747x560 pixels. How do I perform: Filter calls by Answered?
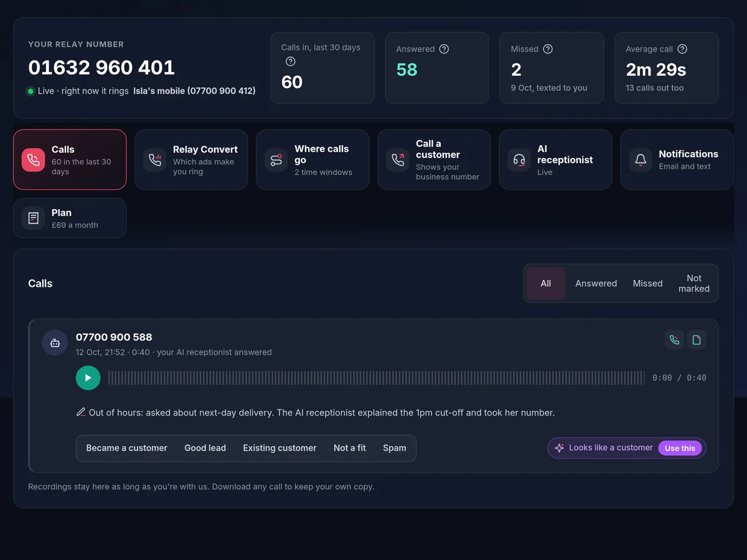point(596,283)
